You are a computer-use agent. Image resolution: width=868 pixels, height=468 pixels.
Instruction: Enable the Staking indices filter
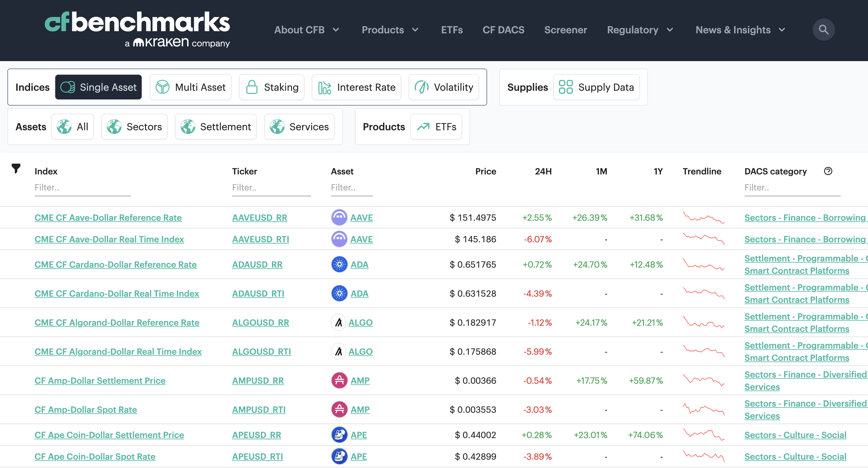(x=272, y=87)
